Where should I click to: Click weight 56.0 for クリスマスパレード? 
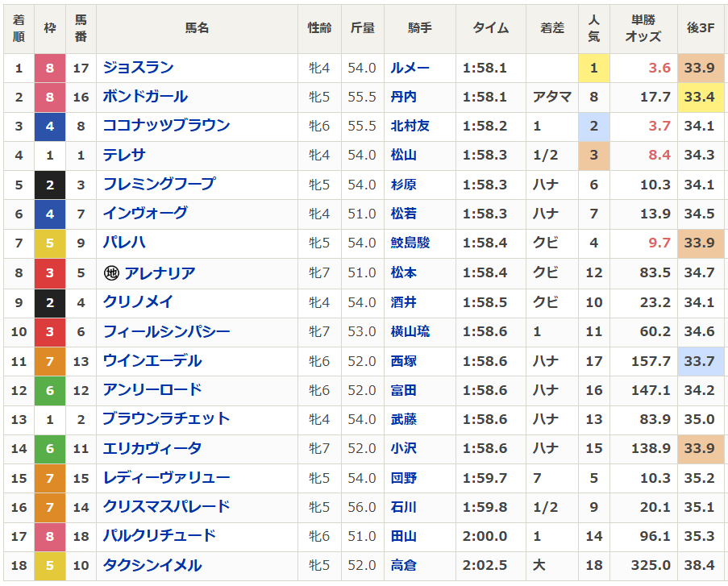(x=362, y=507)
